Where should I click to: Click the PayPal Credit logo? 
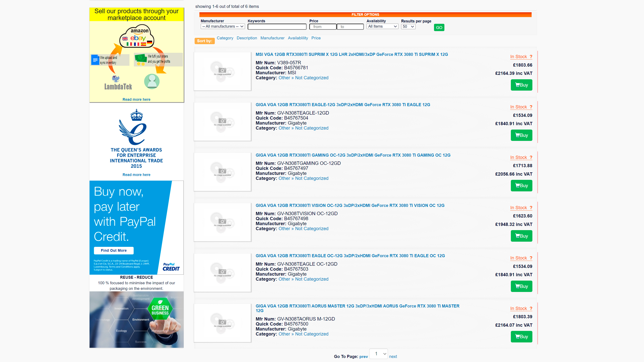171,267
